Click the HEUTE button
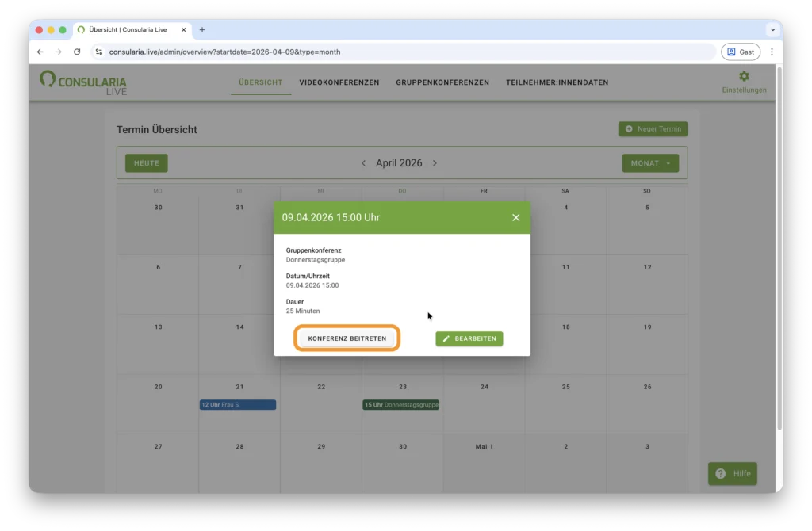 tap(147, 163)
